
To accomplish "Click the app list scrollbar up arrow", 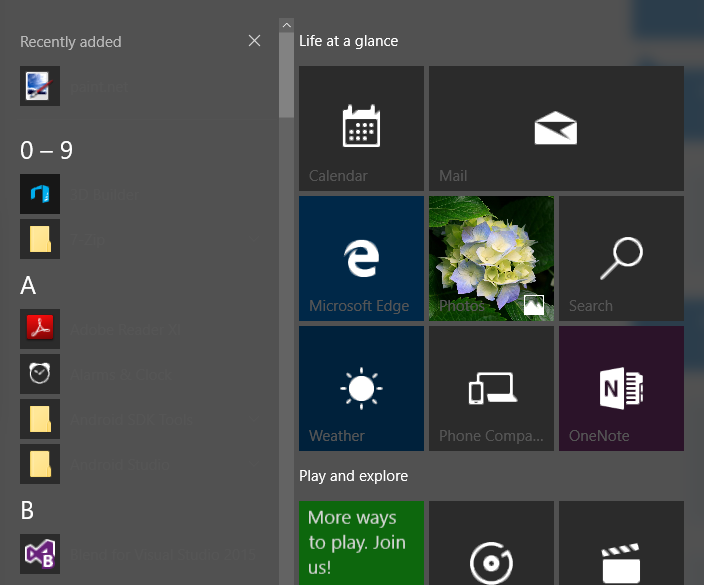I will tap(286, 25).
